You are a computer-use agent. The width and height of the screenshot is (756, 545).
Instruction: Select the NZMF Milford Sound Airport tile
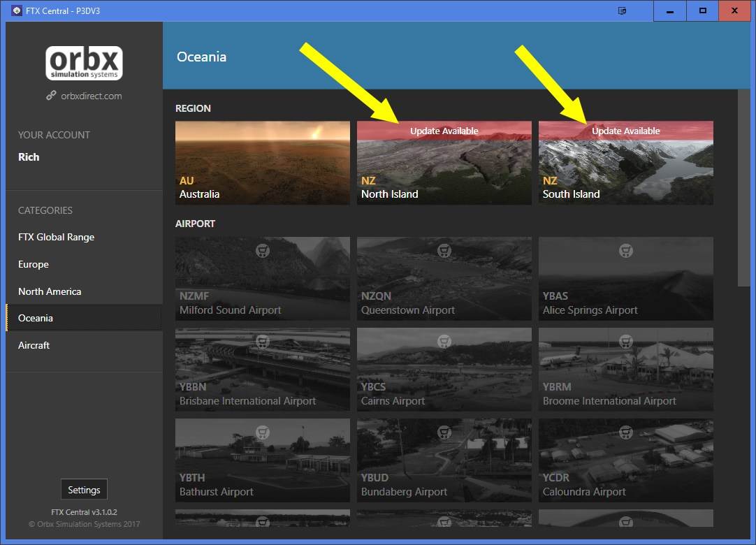pyautogui.click(x=263, y=278)
